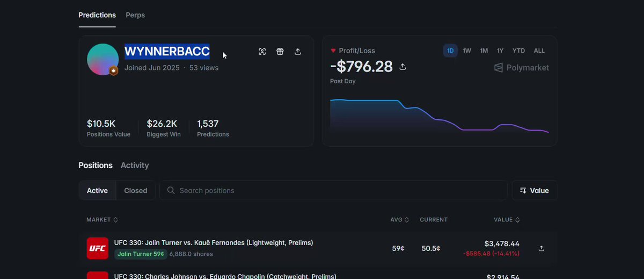Click the gift icon in profile card
The width and height of the screenshot is (644, 279).
[280, 52]
